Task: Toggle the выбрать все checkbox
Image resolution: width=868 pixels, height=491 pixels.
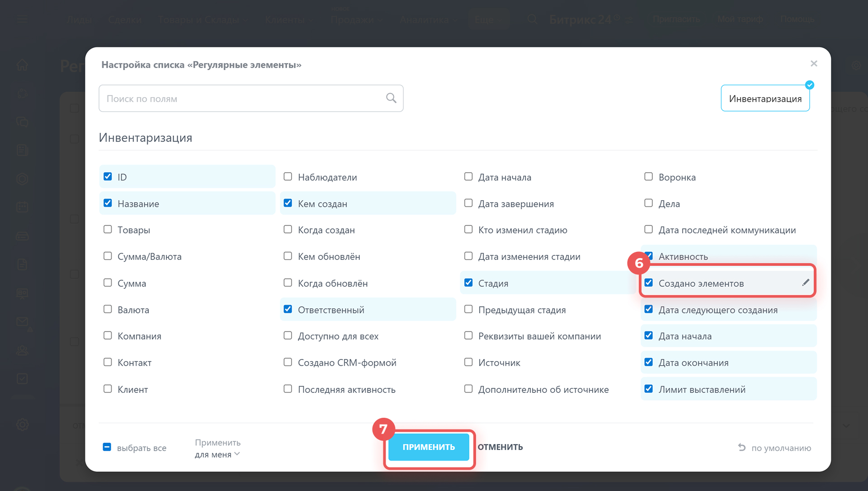Action: (107, 447)
